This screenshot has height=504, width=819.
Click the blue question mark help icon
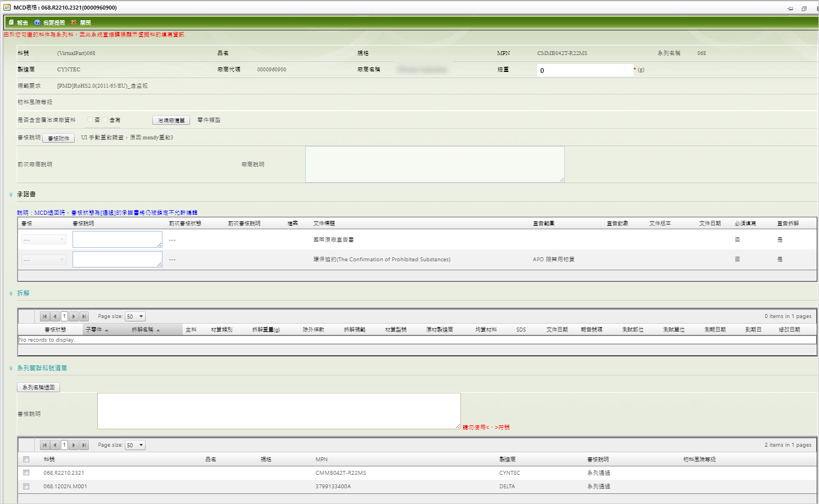coord(38,22)
